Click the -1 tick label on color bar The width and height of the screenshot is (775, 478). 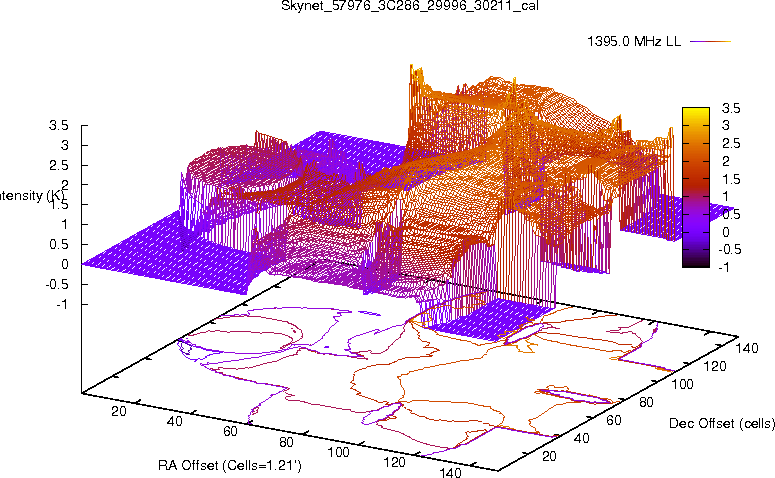pyautogui.click(x=723, y=267)
